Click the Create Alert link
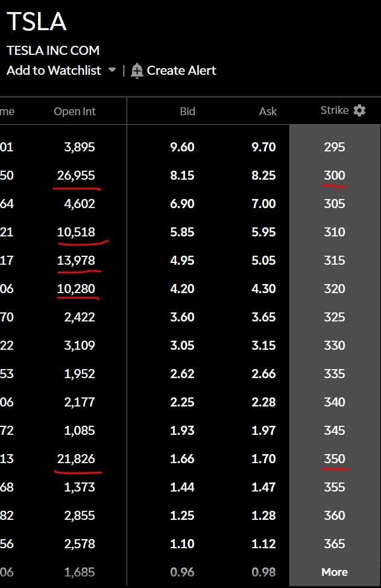 (181, 70)
